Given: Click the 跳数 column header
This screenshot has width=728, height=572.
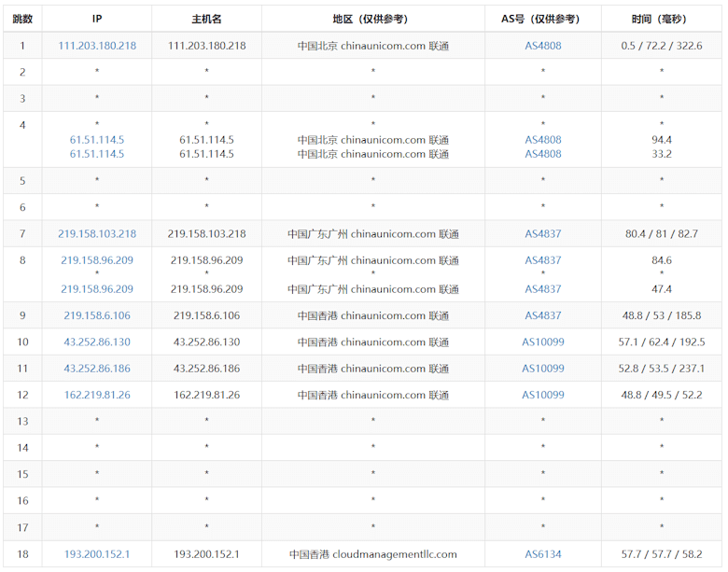Looking at the screenshot, I should (22, 19).
